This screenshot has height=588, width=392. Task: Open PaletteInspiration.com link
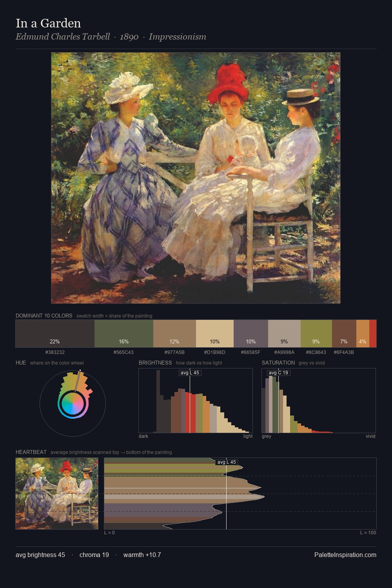[x=345, y=555]
